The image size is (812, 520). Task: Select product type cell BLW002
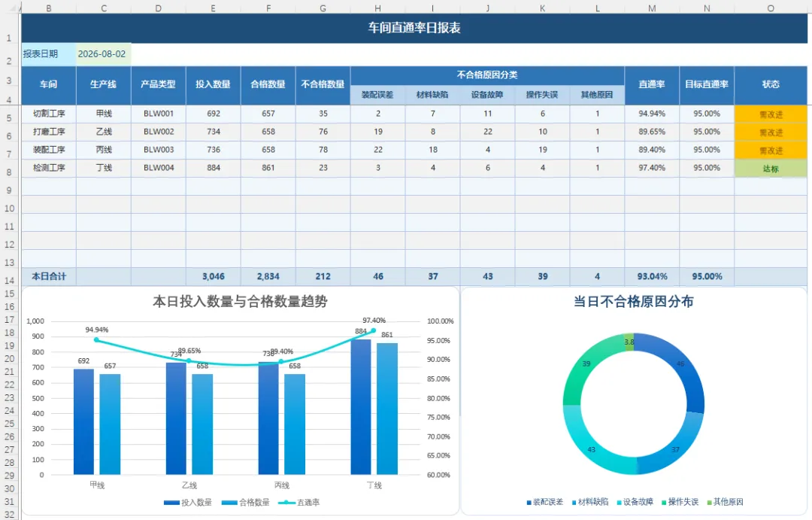tap(159, 132)
